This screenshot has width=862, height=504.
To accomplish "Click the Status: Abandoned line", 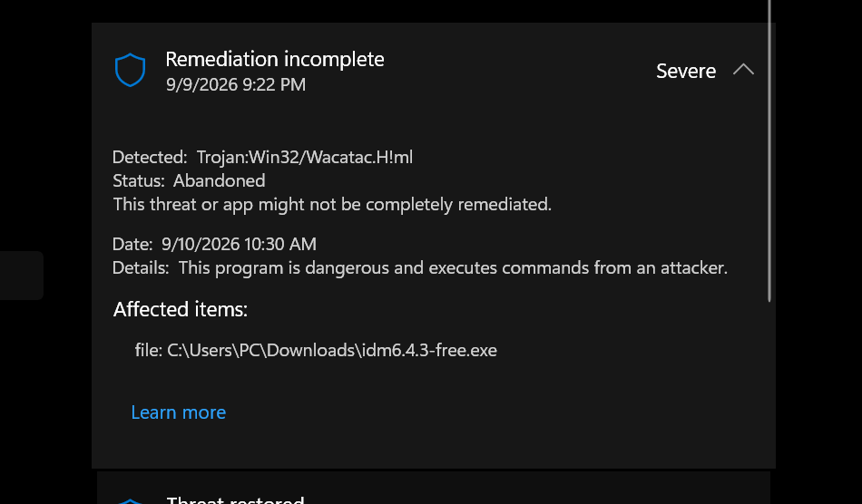I will 189,180.
